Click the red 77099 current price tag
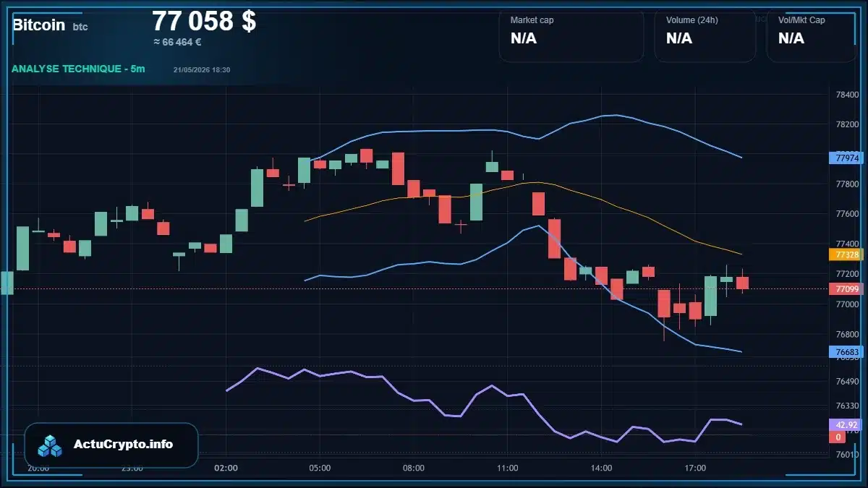 click(846, 289)
